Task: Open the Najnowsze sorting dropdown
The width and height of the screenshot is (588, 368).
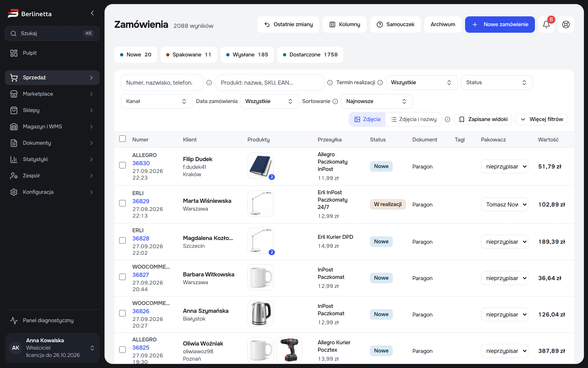Action: (x=377, y=101)
